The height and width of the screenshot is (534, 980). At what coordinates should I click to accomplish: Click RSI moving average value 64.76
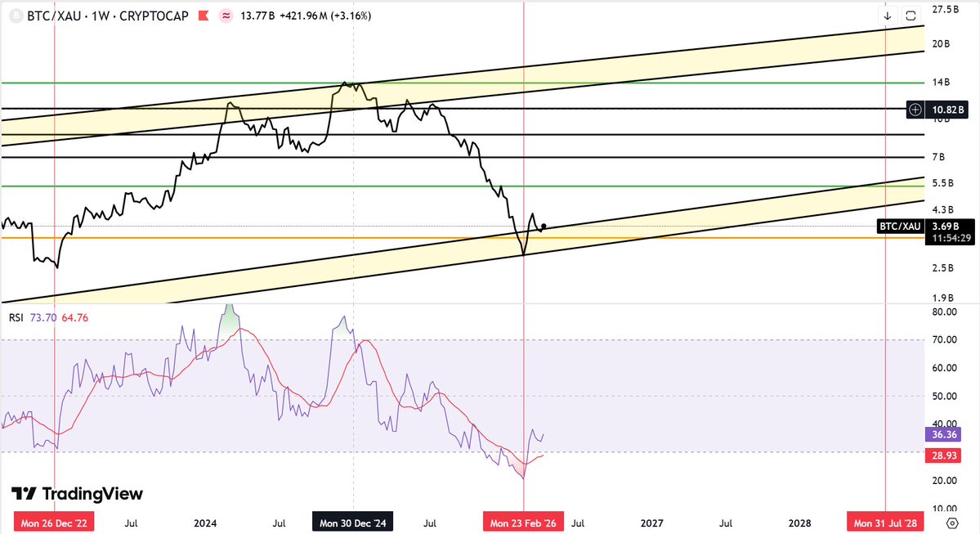point(74,317)
